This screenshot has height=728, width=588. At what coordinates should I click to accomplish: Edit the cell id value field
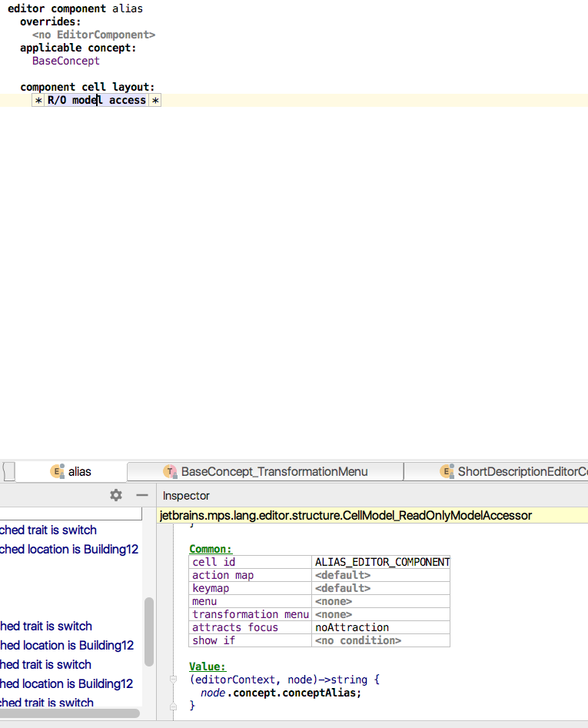click(x=381, y=562)
